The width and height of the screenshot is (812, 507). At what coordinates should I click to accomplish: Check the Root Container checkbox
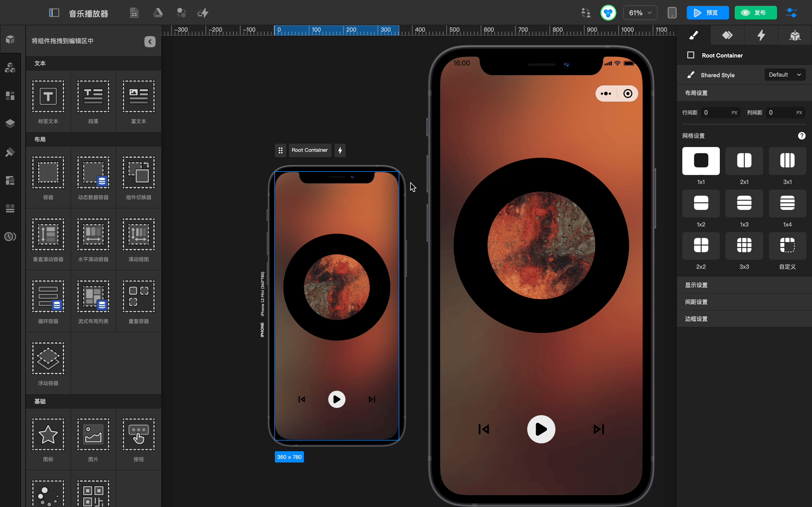(690, 55)
